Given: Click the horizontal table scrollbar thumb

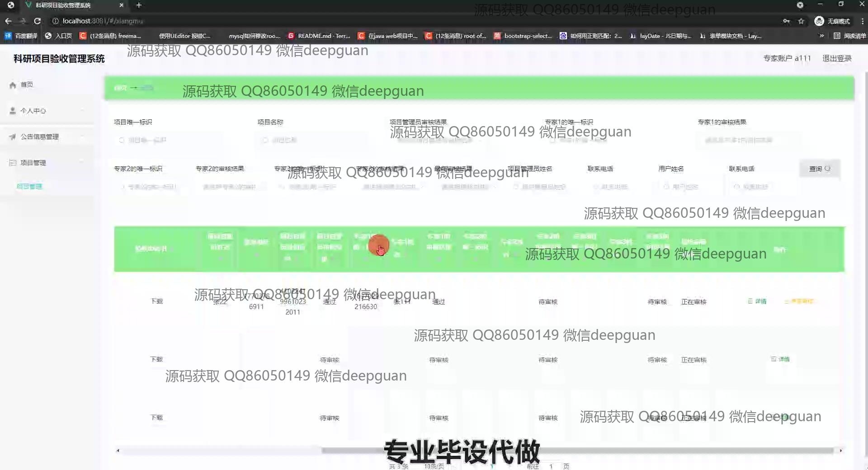Looking at the screenshot, I should click(577, 451).
